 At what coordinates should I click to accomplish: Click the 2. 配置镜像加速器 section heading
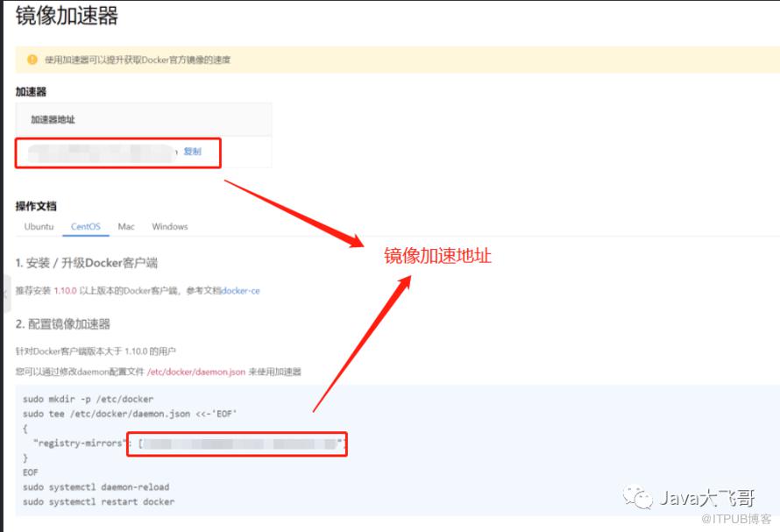pyautogui.click(x=63, y=324)
